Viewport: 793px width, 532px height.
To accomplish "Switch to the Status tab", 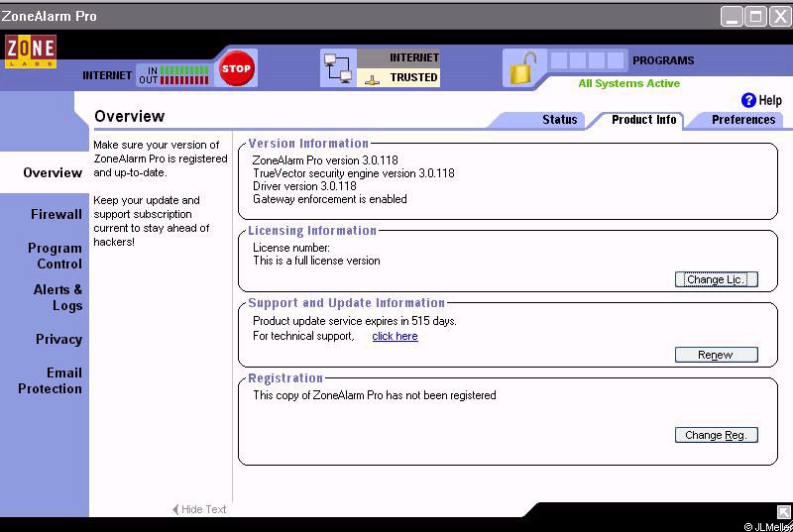I will point(559,120).
